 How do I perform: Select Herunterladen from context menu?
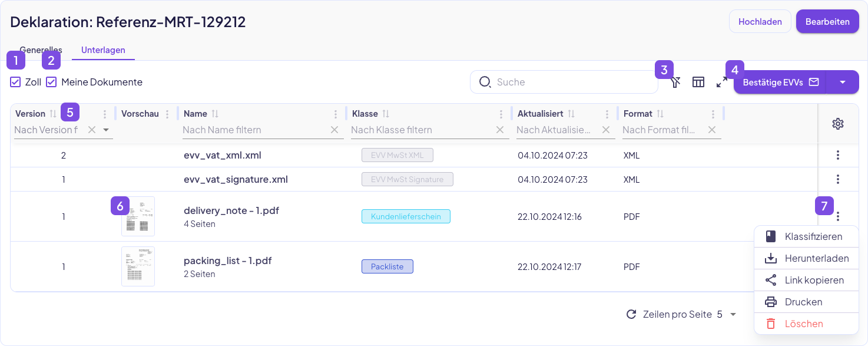[x=806, y=258]
